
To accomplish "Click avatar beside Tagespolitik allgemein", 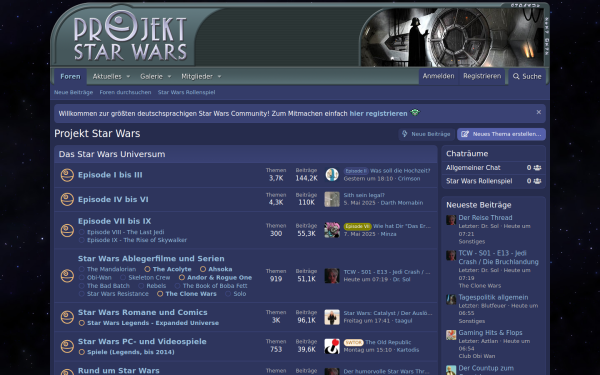I will coord(451,300).
